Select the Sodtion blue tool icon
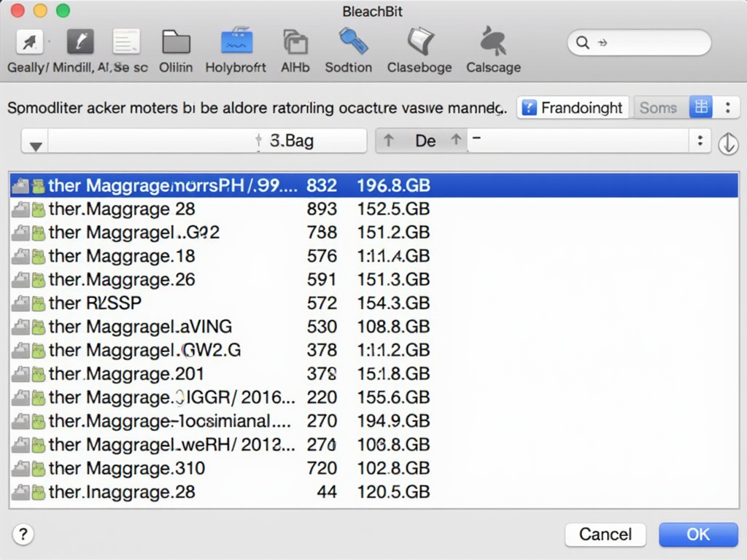 point(354,41)
